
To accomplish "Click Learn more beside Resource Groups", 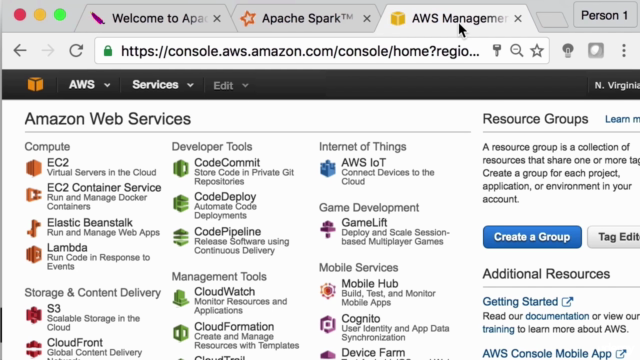I will [x=622, y=119].
